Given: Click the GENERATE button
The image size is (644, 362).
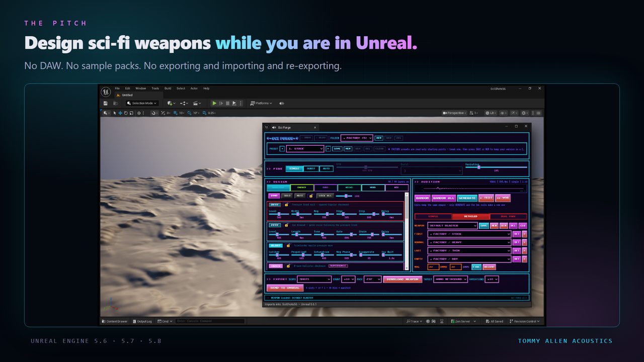Looking at the screenshot, I should point(467,198).
